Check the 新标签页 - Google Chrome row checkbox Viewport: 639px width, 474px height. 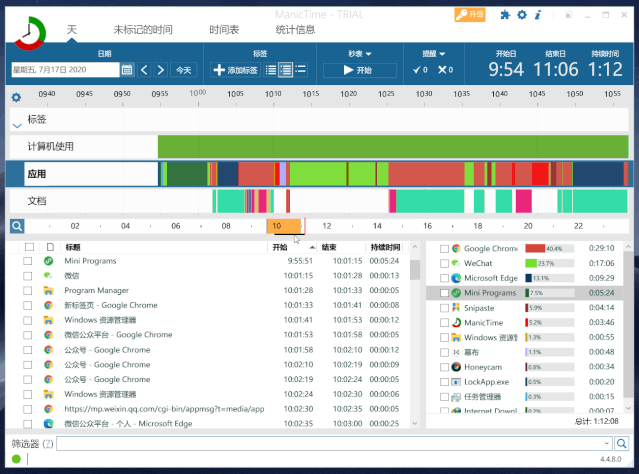point(28,305)
